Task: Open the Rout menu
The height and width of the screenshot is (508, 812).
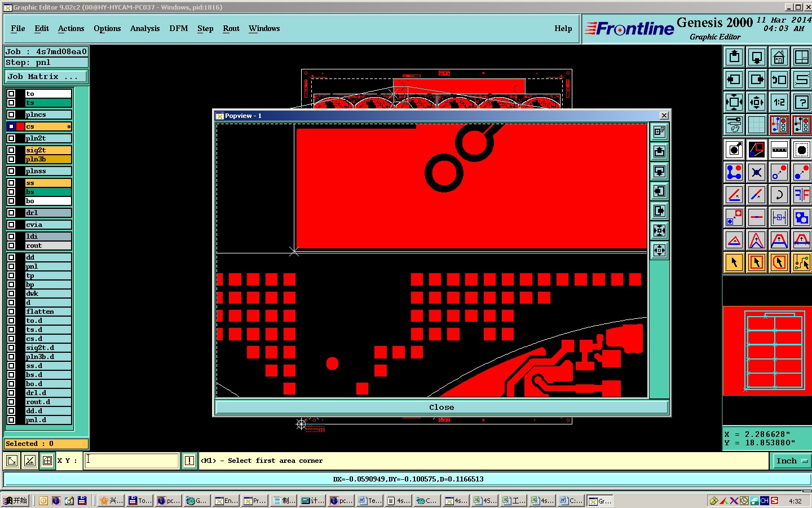Action: pyautogui.click(x=231, y=28)
